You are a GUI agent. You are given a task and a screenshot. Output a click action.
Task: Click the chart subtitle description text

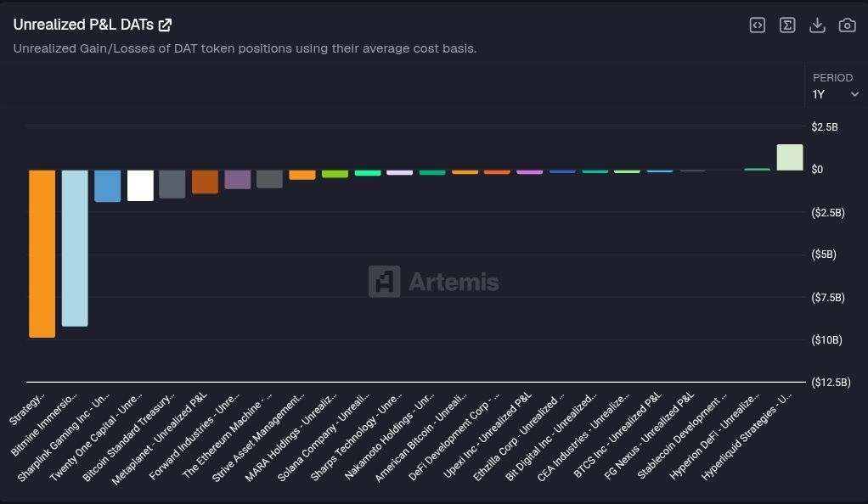pyautogui.click(x=245, y=48)
